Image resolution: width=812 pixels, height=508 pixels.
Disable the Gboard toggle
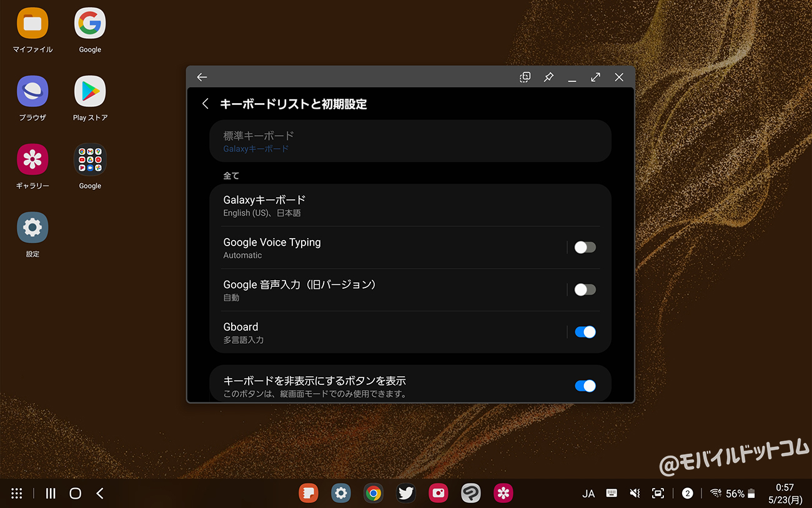[585, 332]
